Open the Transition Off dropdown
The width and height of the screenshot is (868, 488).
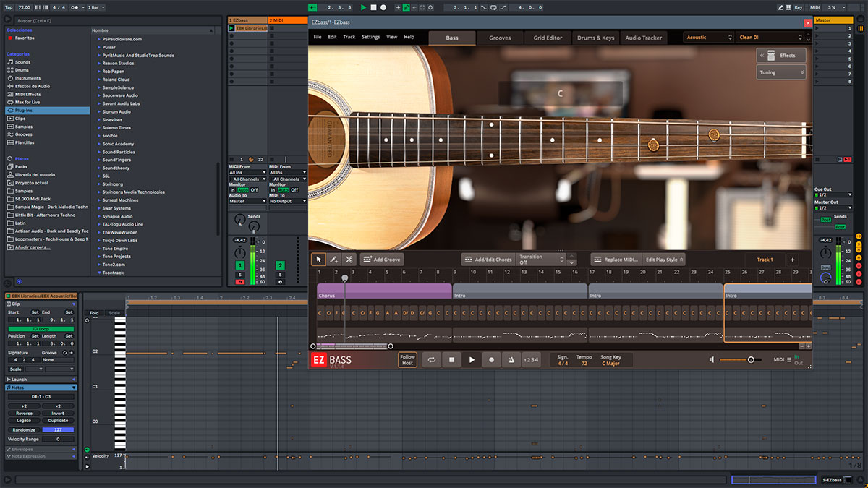click(x=541, y=260)
